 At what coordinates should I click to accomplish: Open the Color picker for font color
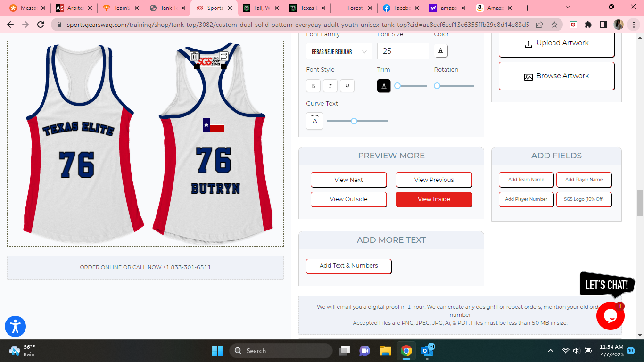(441, 50)
